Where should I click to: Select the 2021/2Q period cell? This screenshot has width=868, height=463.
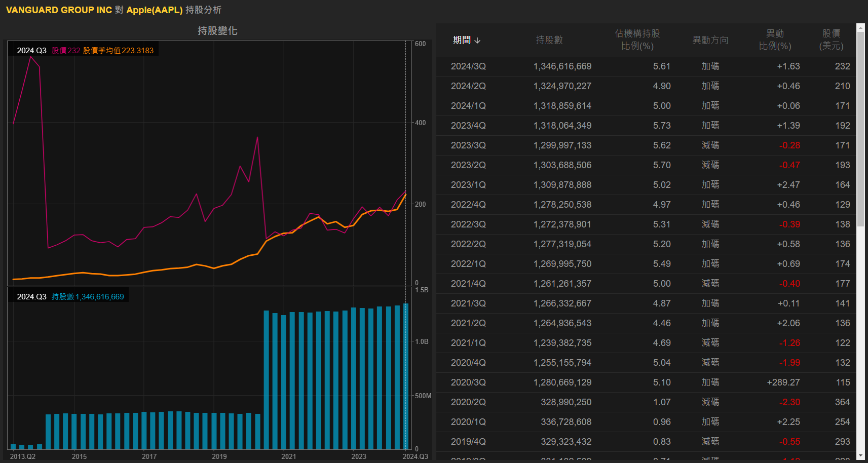point(468,323)
